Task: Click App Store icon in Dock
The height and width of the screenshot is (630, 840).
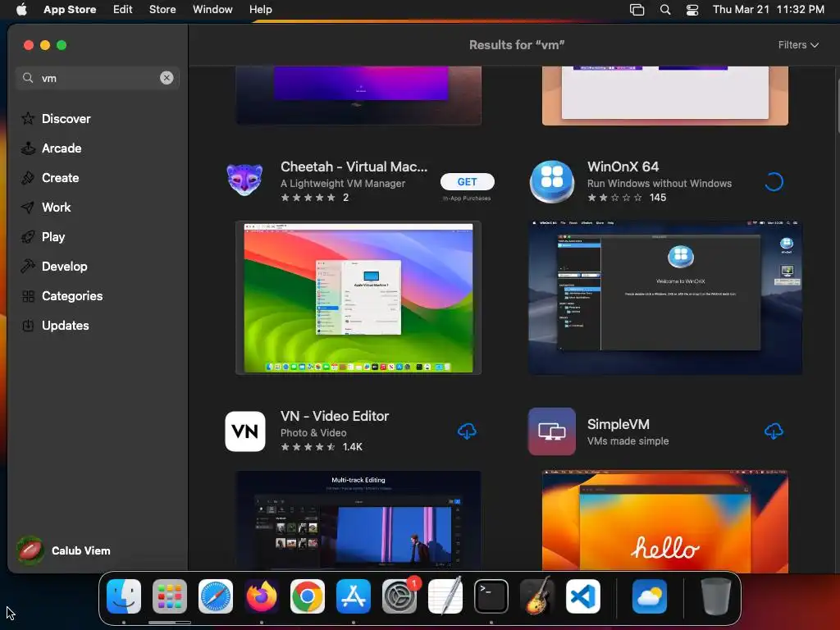Action: click(x=354, y=596)
